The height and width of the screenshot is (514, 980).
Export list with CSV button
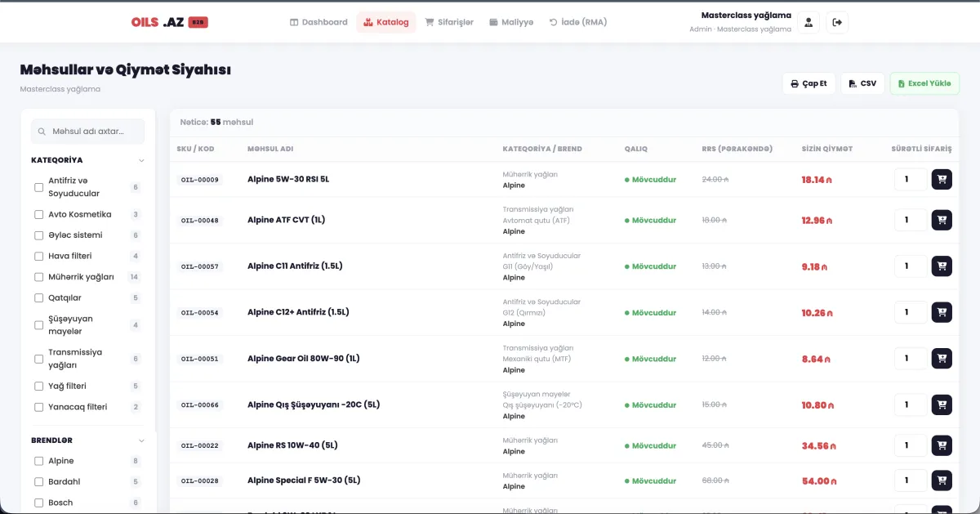point(862,83)
